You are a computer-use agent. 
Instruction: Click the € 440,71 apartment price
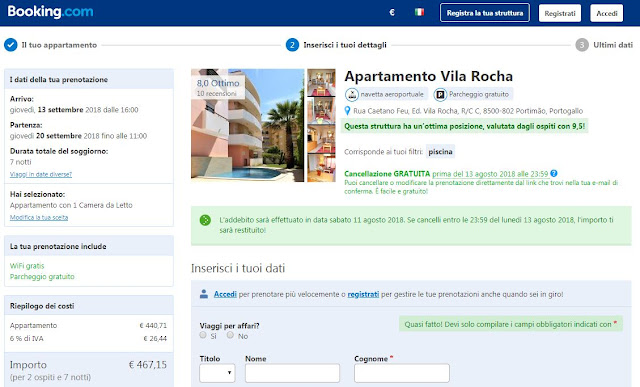tap(153, 325)
